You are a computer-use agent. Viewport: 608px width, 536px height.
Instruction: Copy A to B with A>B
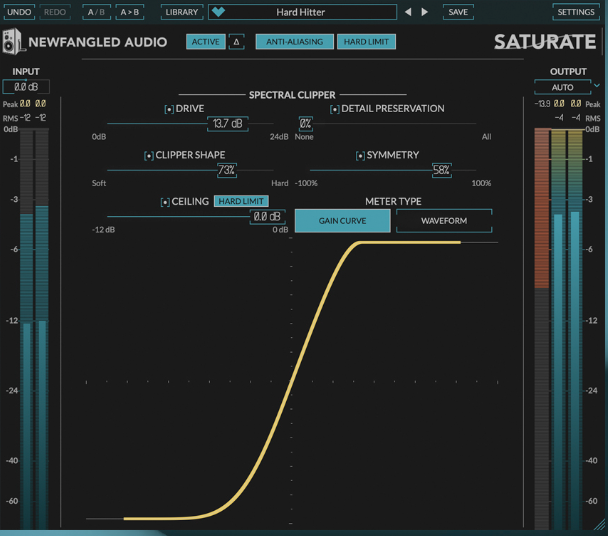pos(130,12)
